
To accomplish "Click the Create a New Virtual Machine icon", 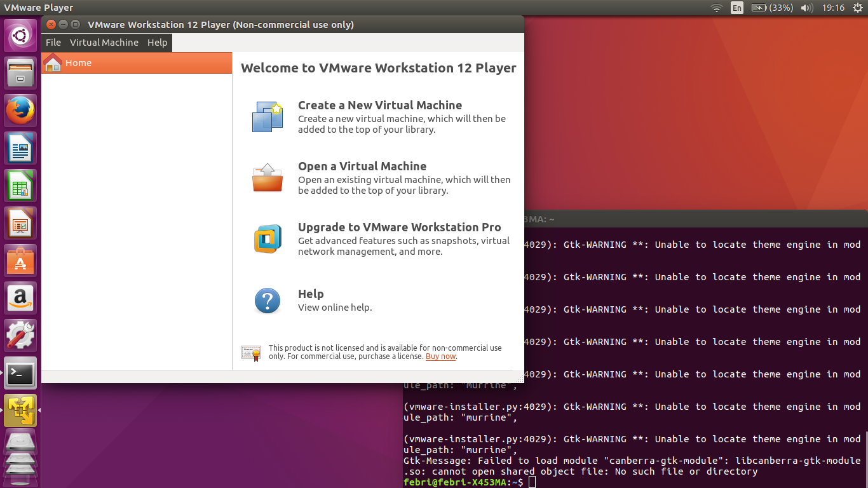I will [x=267, y=117].
